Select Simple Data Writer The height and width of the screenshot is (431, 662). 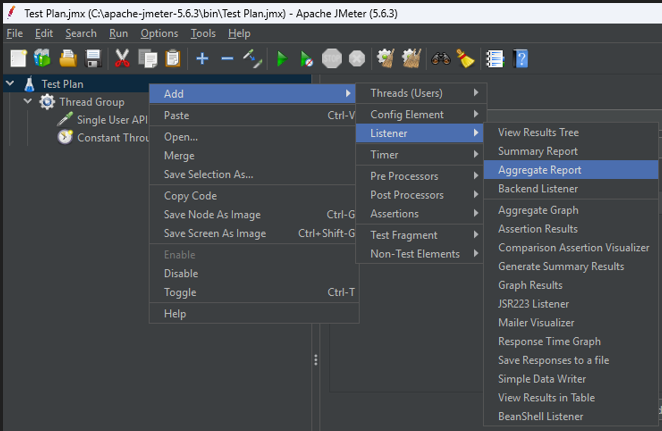[571, 379]
